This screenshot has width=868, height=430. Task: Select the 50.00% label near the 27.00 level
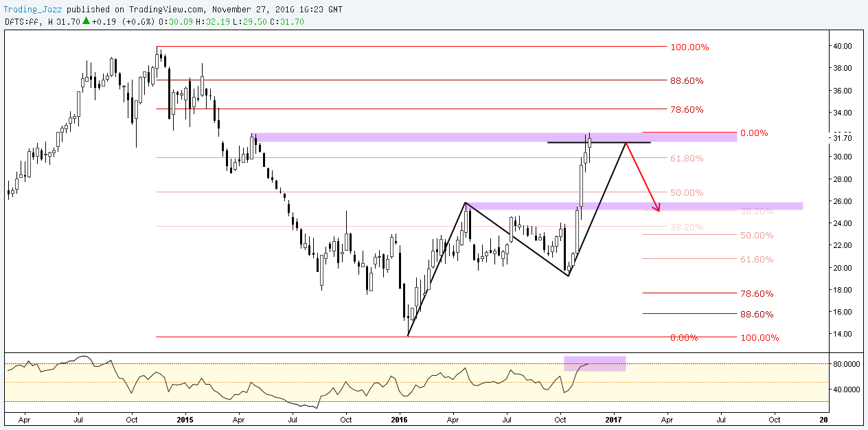[x=687, y=192]
